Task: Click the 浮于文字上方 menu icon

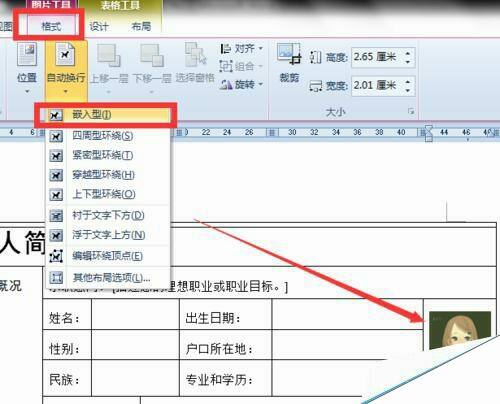Action: [x=56, y=236]
